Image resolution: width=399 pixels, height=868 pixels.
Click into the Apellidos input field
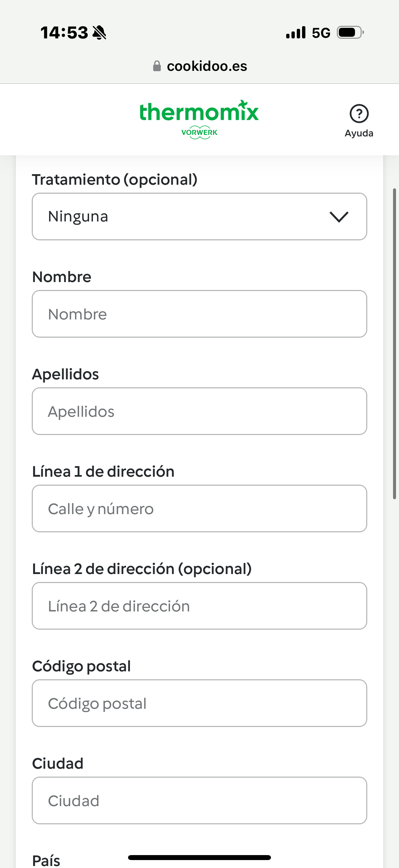(x=199, y=411)
